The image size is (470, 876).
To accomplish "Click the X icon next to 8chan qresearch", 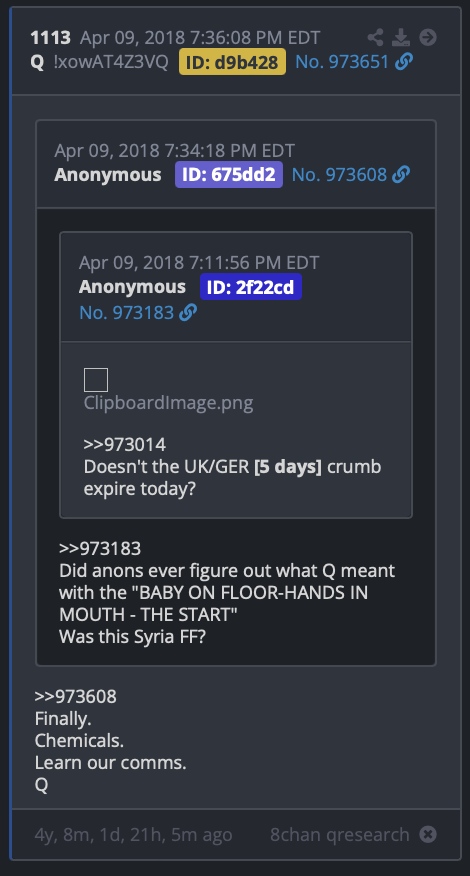I will (x=428, y=835).
